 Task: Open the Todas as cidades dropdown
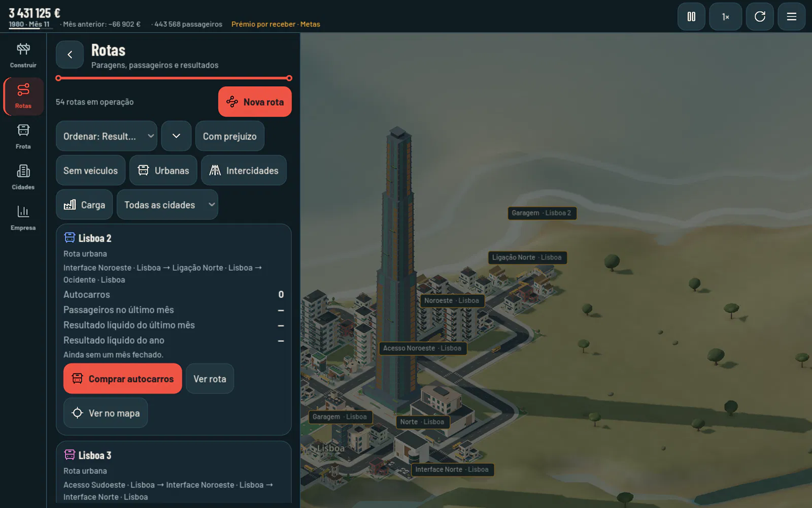coord(167,205)
